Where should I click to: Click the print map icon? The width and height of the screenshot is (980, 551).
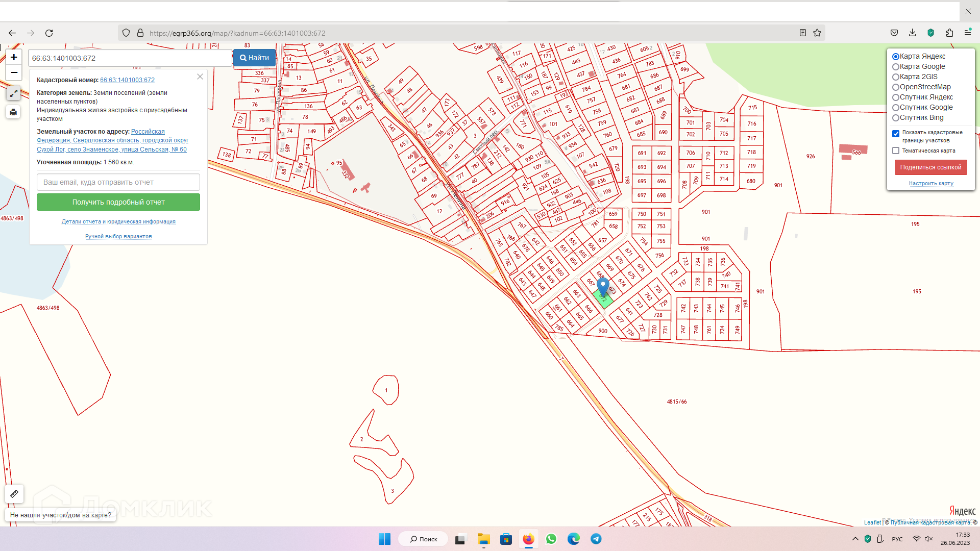coord(13,112)
